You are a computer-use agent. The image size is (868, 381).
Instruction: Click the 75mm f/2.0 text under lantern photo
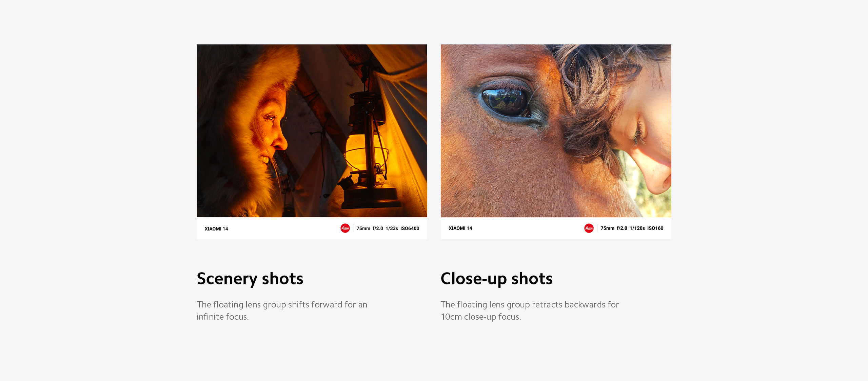[370, 228]
